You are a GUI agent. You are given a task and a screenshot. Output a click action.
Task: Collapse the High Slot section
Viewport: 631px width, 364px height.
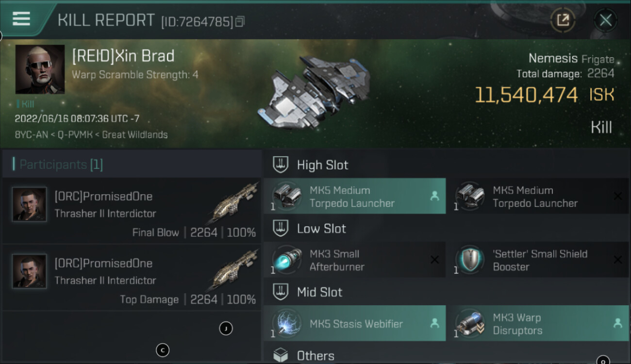[322, 165]
